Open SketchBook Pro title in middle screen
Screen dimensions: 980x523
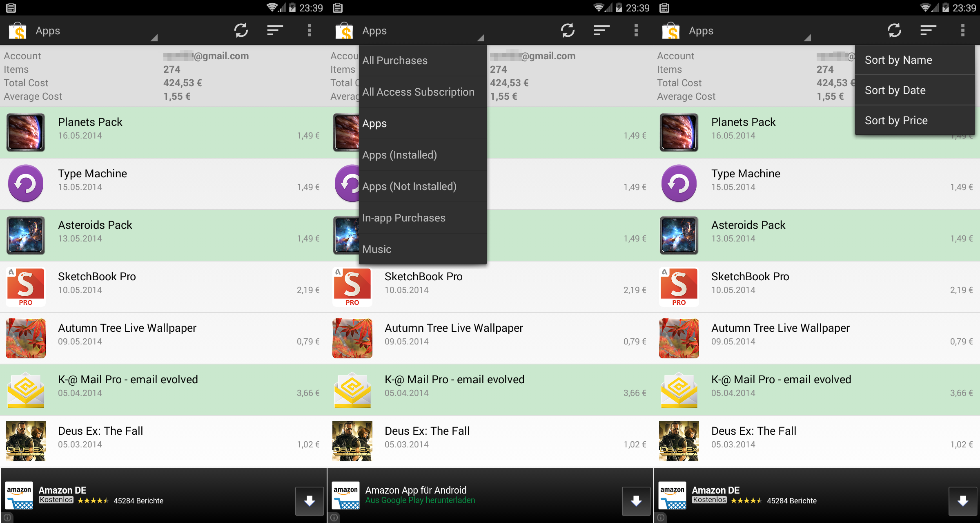click(x=423, y=277)
